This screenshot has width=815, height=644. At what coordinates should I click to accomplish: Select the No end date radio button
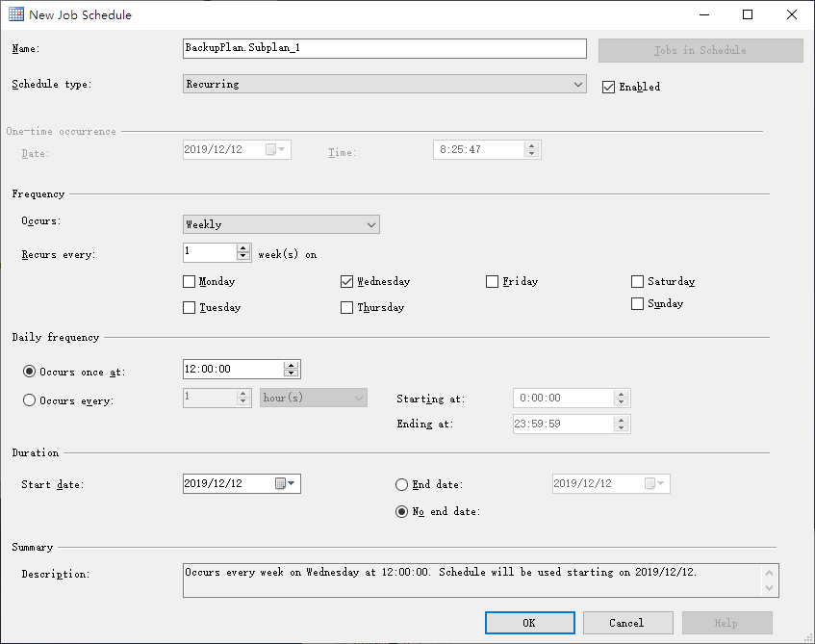coord(402,512)
